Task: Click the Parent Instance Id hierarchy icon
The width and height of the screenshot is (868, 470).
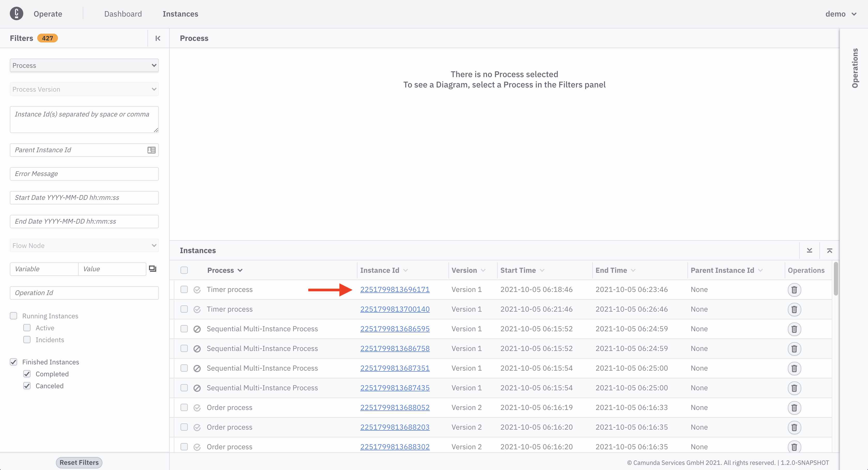Action: (x=152, y=150)
